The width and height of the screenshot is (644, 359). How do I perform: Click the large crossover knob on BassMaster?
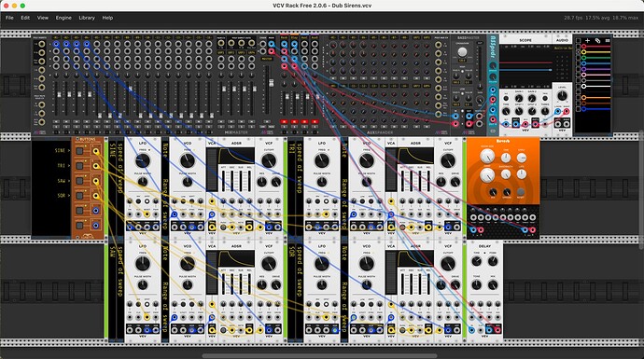pyautogui.click(x=462, y=52)
